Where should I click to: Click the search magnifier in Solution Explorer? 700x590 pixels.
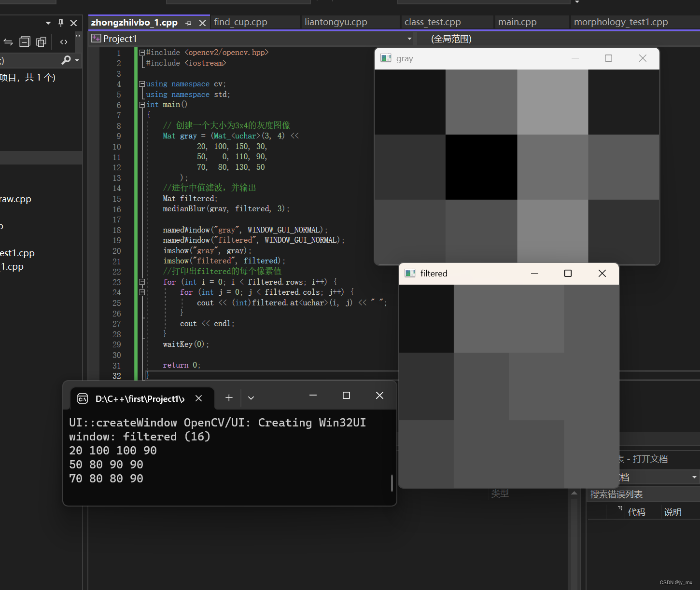(67, 60)
